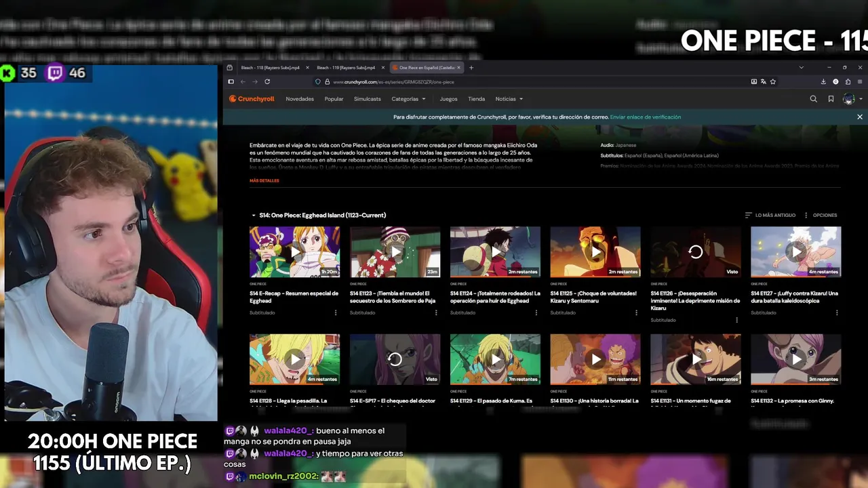Click the MÁS DETALLES link
Viewport: 868px width, 488px height.
264,181
